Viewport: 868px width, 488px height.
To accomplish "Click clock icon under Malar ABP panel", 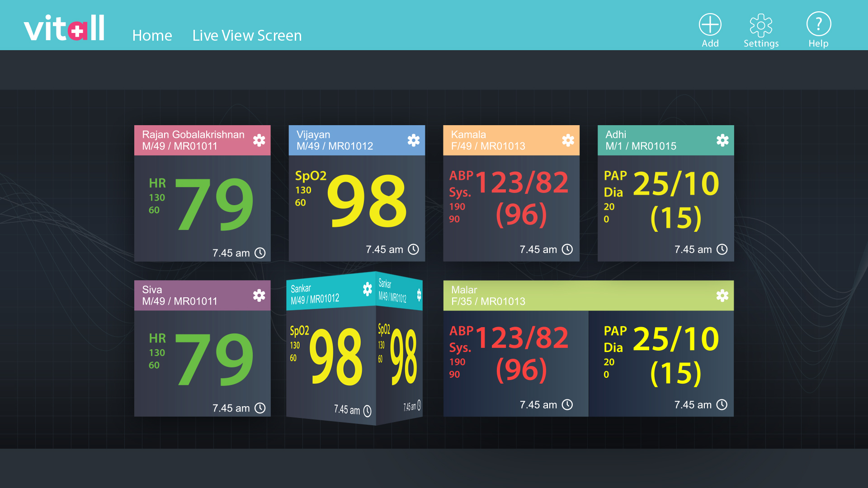I will click(567, 404).
